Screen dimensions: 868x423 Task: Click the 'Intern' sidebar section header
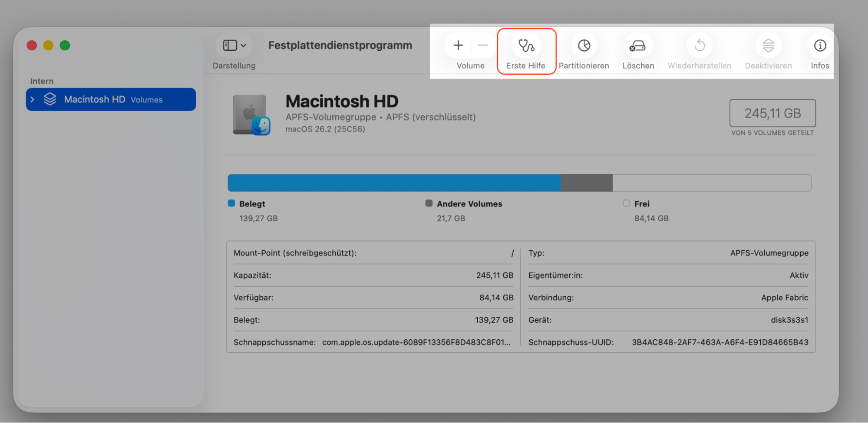[x=42, y=81]
